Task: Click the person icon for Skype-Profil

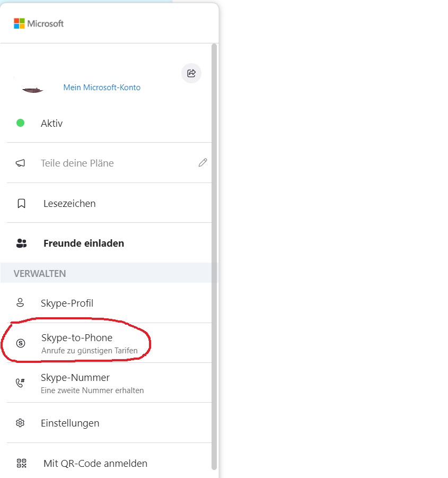Action: 21,303
